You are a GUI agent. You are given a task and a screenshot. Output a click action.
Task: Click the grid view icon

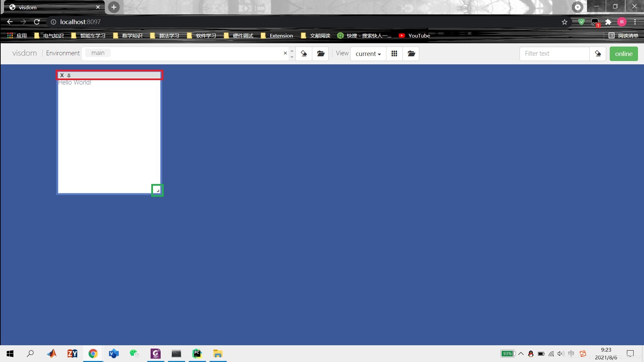(x=394, y=53)
